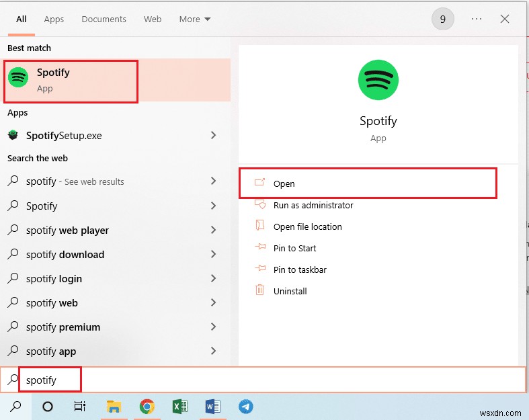Open the three-dot options menu
Screen dimensions: 529x420
tap(477, 19)
